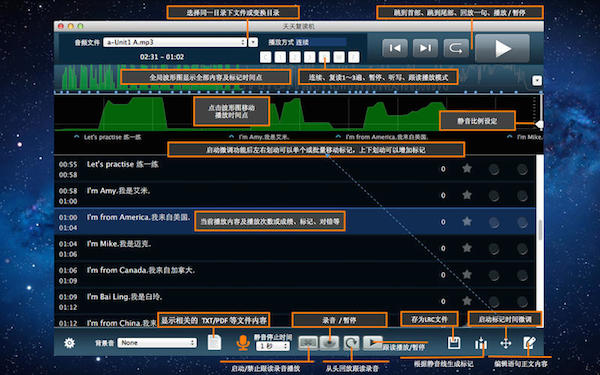Select repeat-three-times mode button 3
The height and width of the screenshot is (375, 600).
pos(309,57)
